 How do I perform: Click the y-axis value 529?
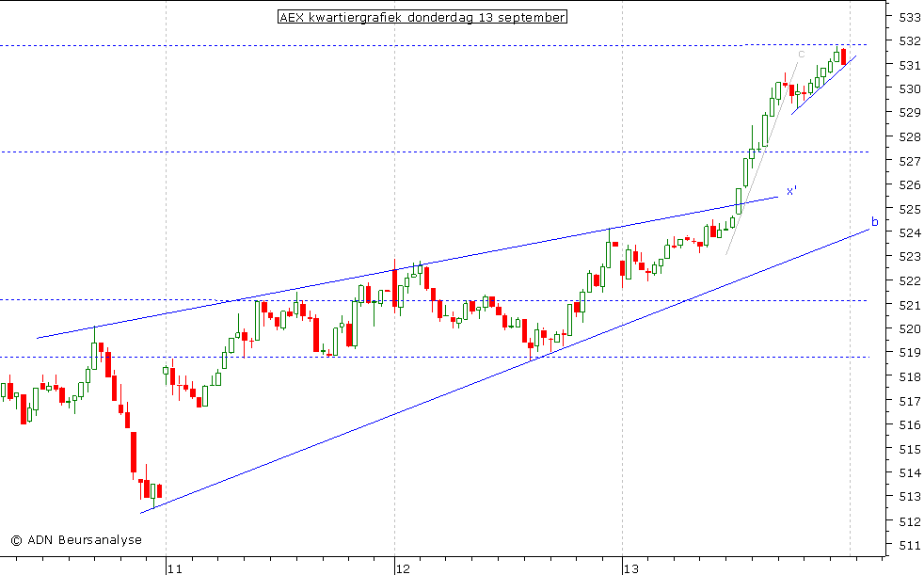tap(910, 113)
